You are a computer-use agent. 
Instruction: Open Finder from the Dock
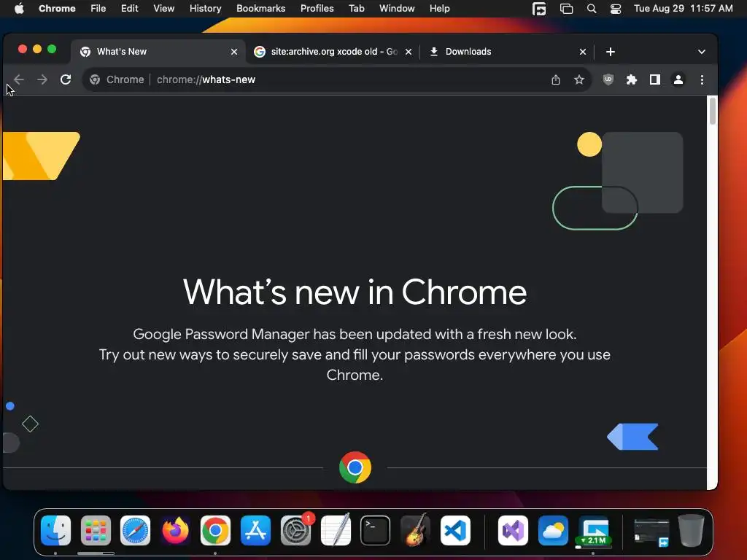pos(55,531)
